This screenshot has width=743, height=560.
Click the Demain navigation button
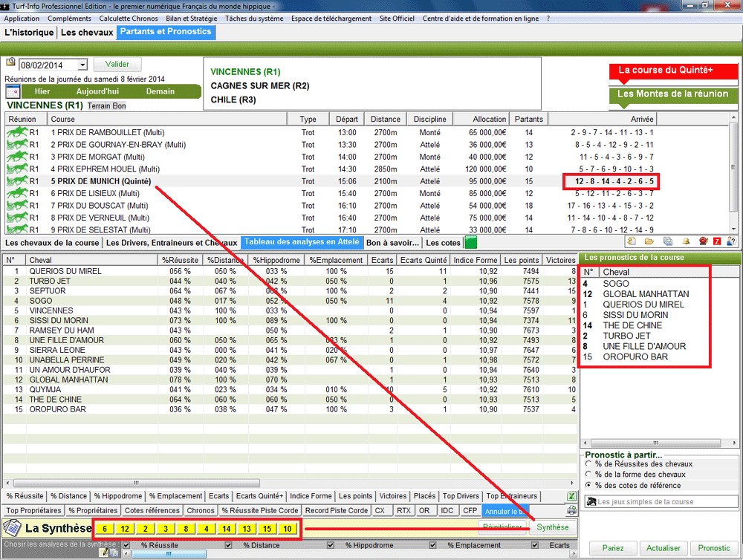click(160, 91)
